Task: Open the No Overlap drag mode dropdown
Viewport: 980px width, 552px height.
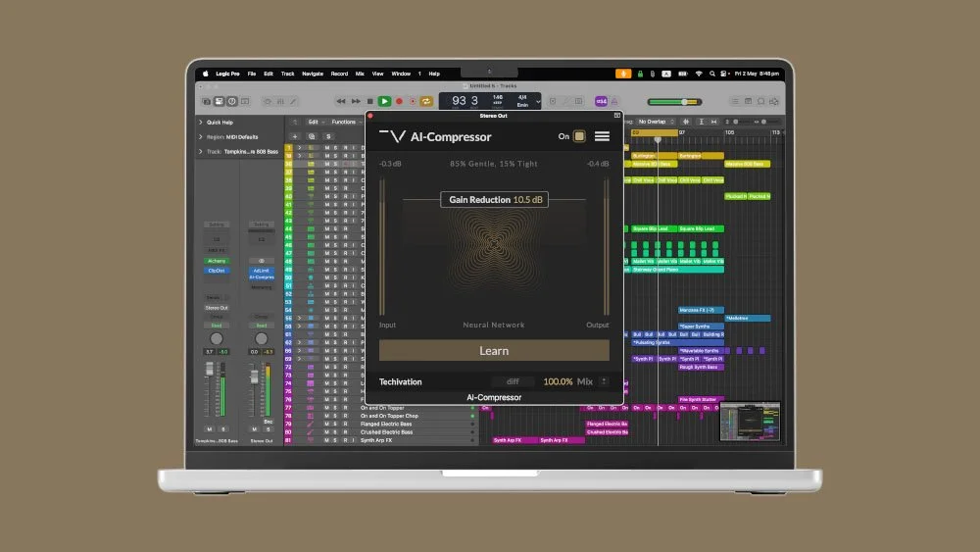Action: 657,122
